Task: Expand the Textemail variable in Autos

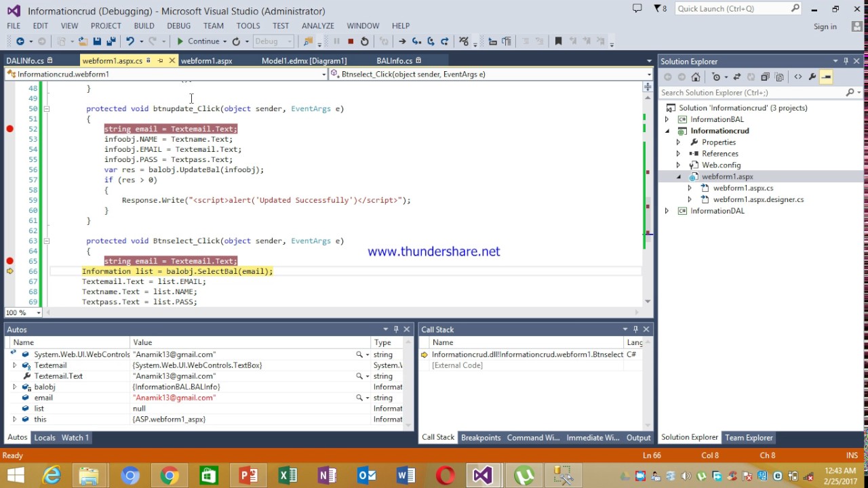Action: (14, 365)
